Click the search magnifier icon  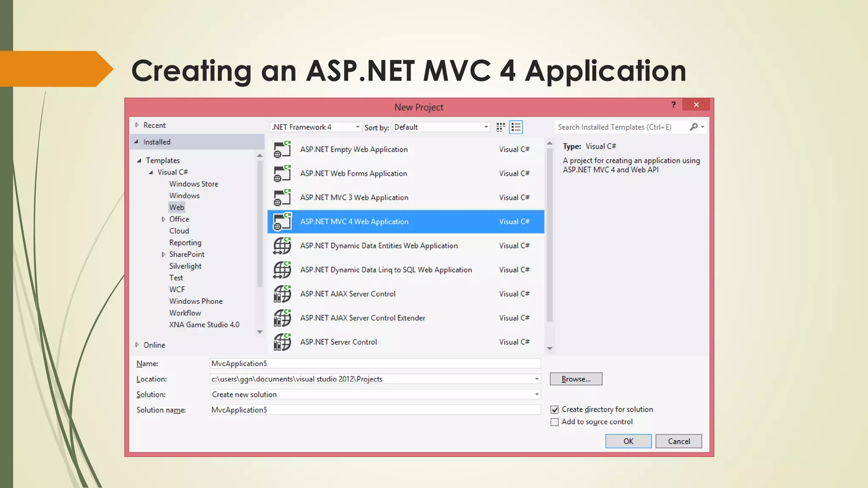click(693, 127)
